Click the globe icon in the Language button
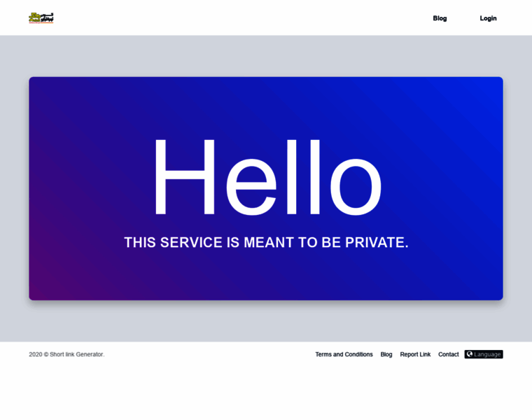This screenshot has width=532, height=420. coord(470,354)
